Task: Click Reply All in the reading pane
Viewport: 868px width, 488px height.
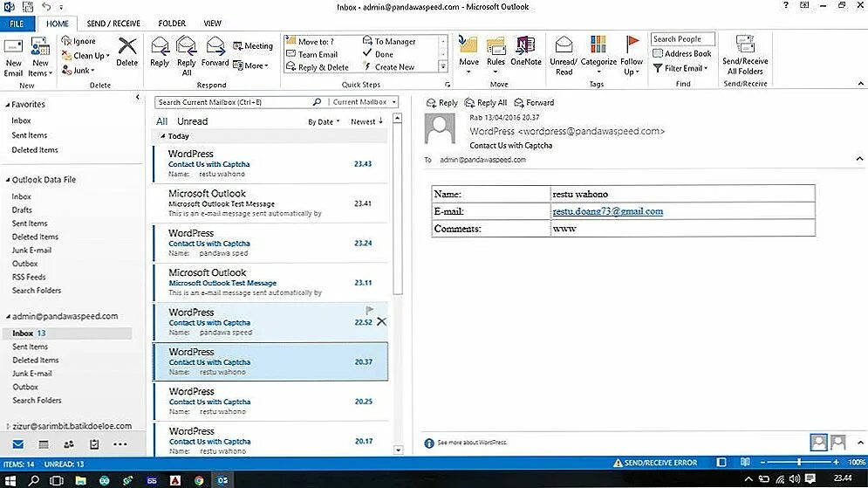Action: pyautogui.click(x=486, y=102)
